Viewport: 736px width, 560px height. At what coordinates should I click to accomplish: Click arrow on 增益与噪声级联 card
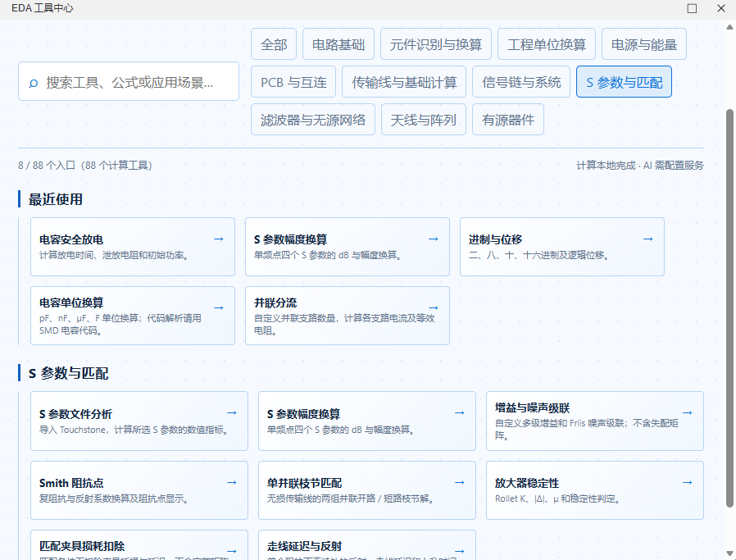pos(688,412)
